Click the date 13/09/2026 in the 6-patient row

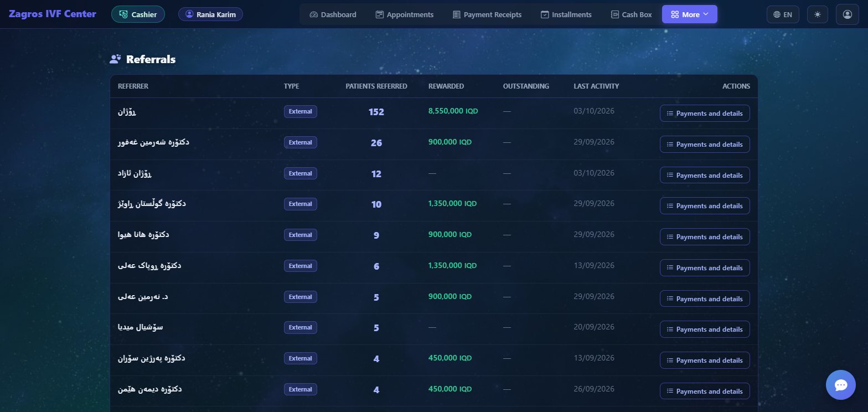(594, 265)
